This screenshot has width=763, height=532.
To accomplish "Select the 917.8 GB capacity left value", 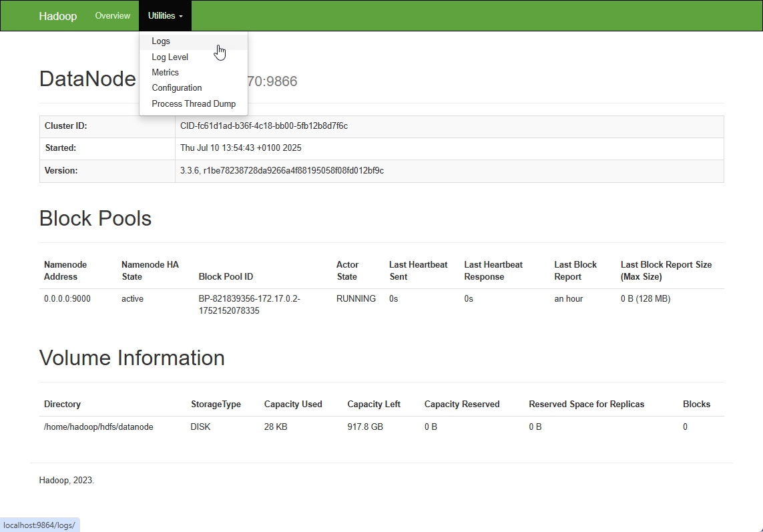I will (x=365, y=427).
